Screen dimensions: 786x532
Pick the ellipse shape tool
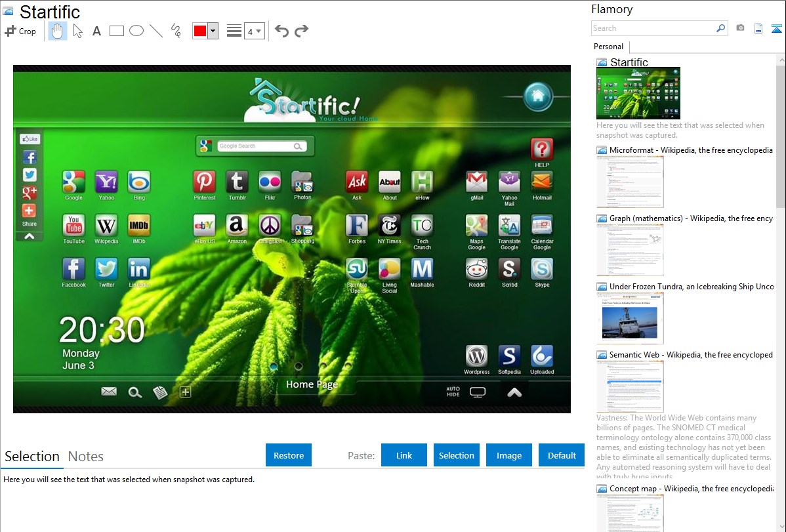tap(136, 31)
